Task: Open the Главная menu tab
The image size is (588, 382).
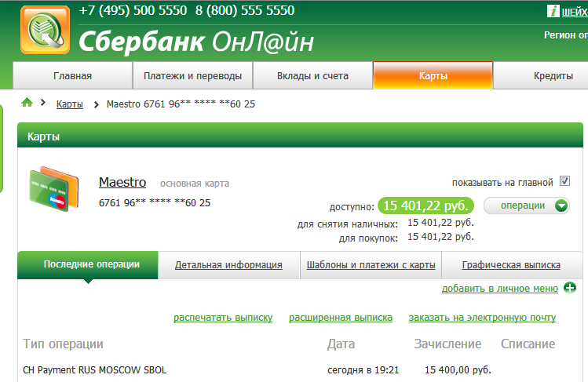Action: (x=73, y=75)
